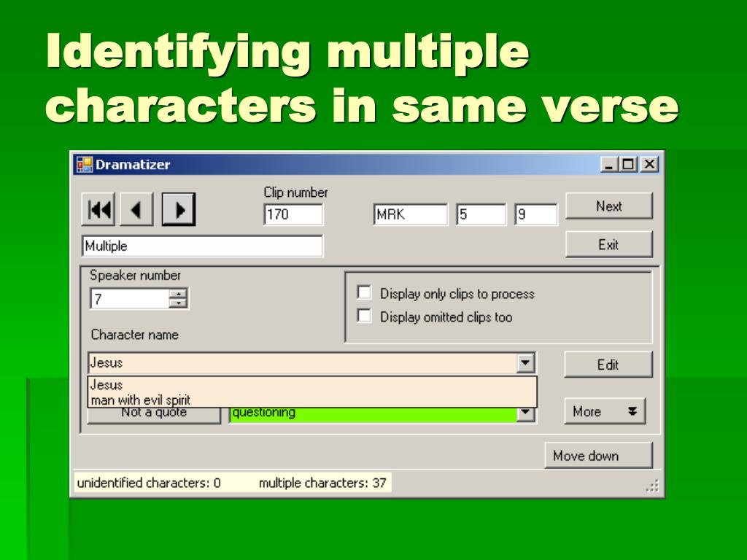Screen dimensions: 747x560
Task: Click the Dramatizer app icon in title bar
Action: 85,165
